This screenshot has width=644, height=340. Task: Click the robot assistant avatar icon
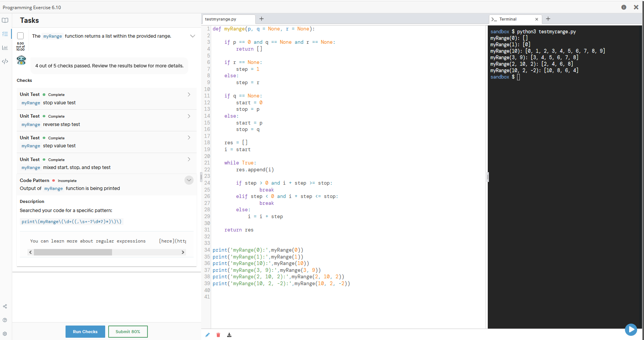click(x=21, y=60)
